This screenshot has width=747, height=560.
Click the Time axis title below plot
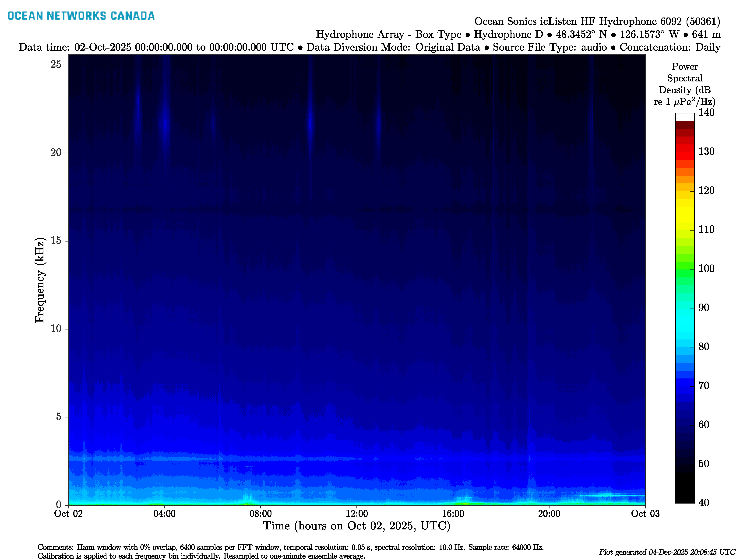tap(357, 526)
